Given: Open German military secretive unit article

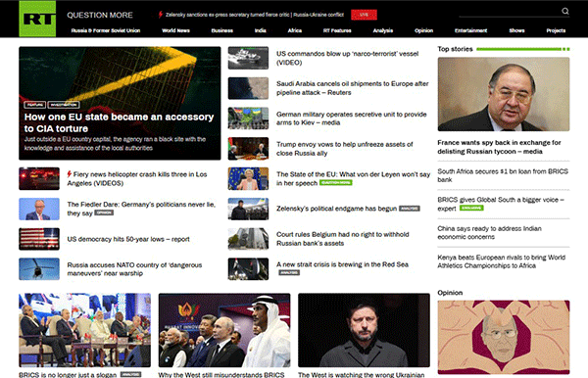Looking at the screenshot, I should (x=352, y=118).
